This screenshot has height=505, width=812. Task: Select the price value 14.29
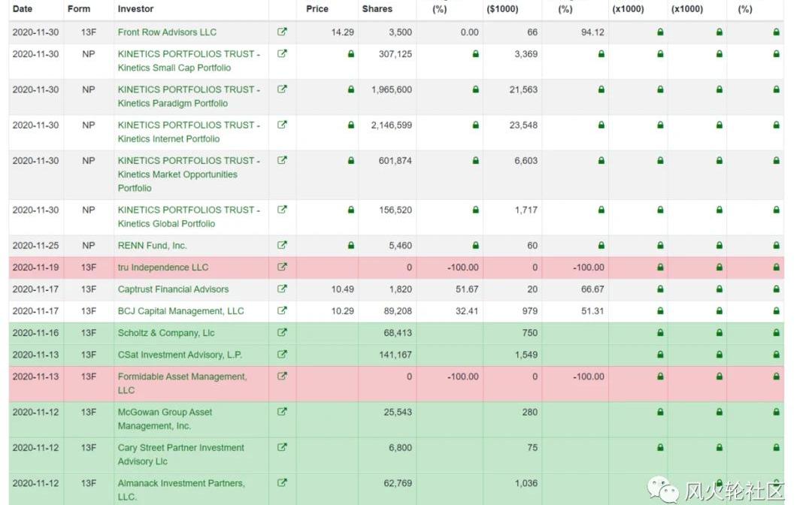coord(343,32)
